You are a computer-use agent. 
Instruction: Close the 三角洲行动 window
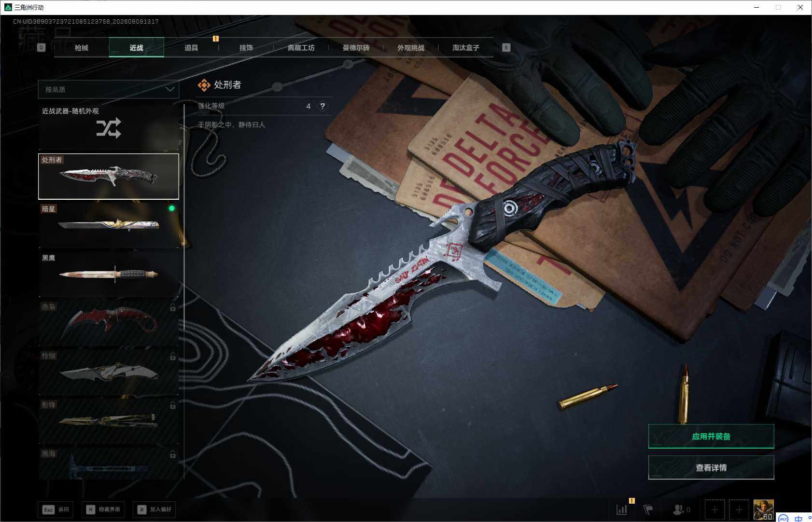[800, 7]
